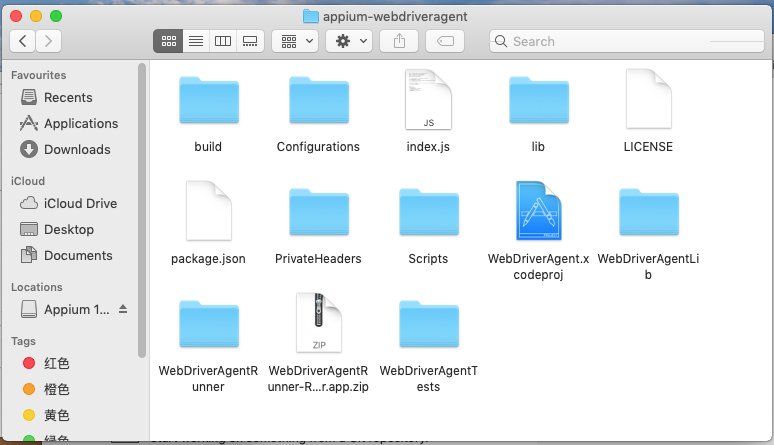The width and height of the screenshot is (774, 445).
Task: Click the folder proxy icon in title bar
Action: coord(310,16)
